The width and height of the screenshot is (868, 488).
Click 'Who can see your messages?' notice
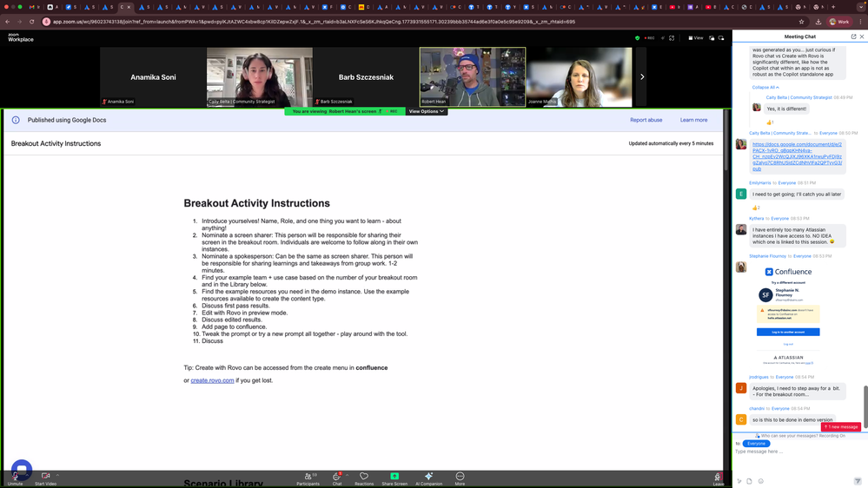click(801, 436)
